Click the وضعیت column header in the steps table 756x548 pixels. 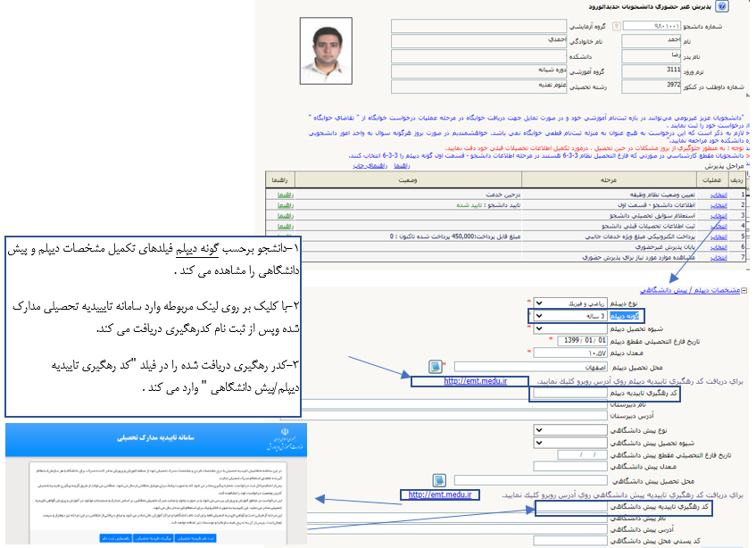[x=408, y=179]
